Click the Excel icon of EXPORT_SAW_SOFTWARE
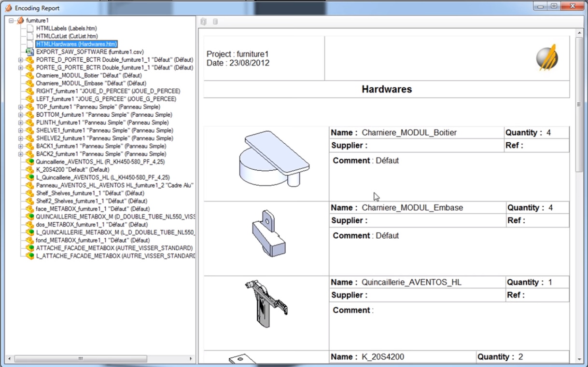 30,52
